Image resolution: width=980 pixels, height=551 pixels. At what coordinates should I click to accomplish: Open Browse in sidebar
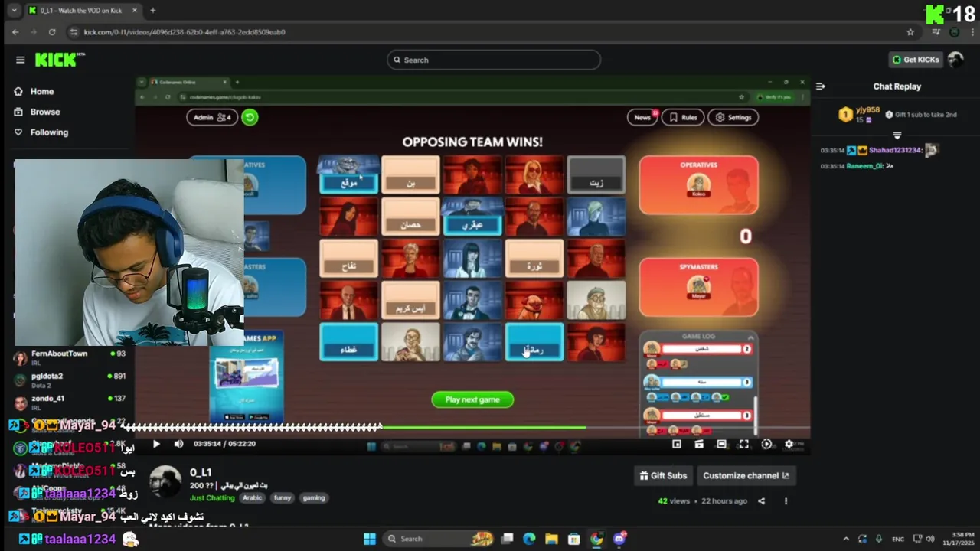pyautogui.click(x=45, y=112)
